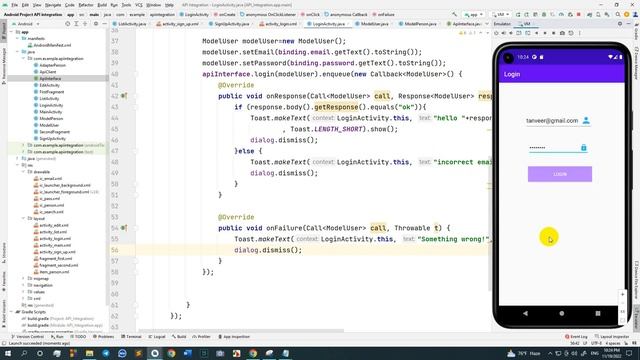Click the LOGIN button in the emulator
Viewport: 640px width, 360px height.
click(560, 174)
